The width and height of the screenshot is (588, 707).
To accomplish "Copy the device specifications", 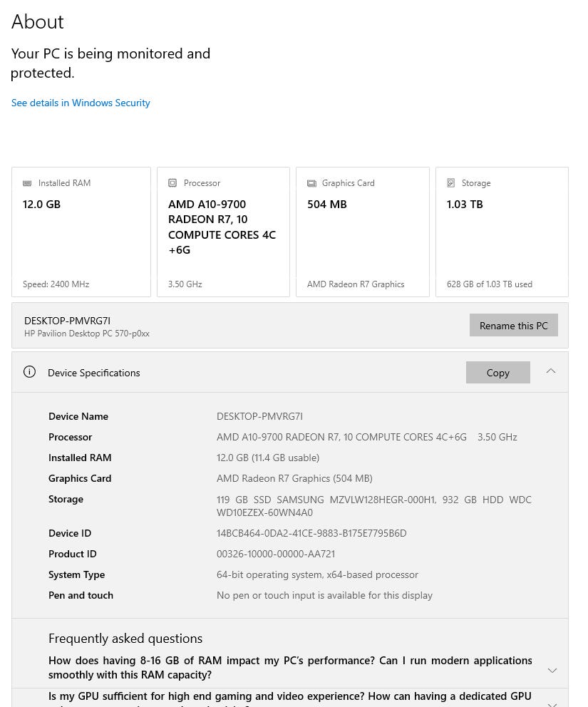I will point(497,373).
